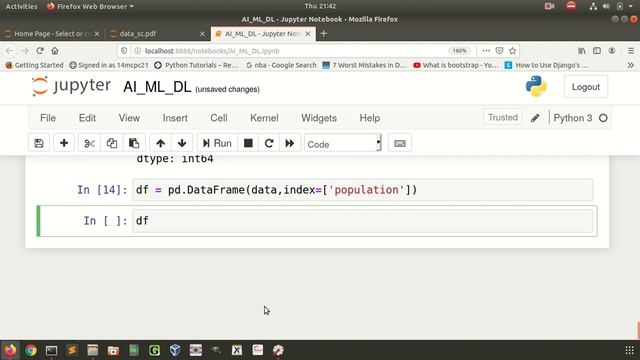
Task: Open the Insert menu
Action: coord(175,118)
